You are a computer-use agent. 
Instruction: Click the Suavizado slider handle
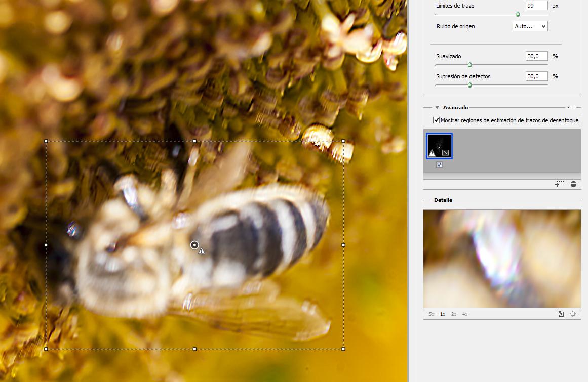click(469, 65)
